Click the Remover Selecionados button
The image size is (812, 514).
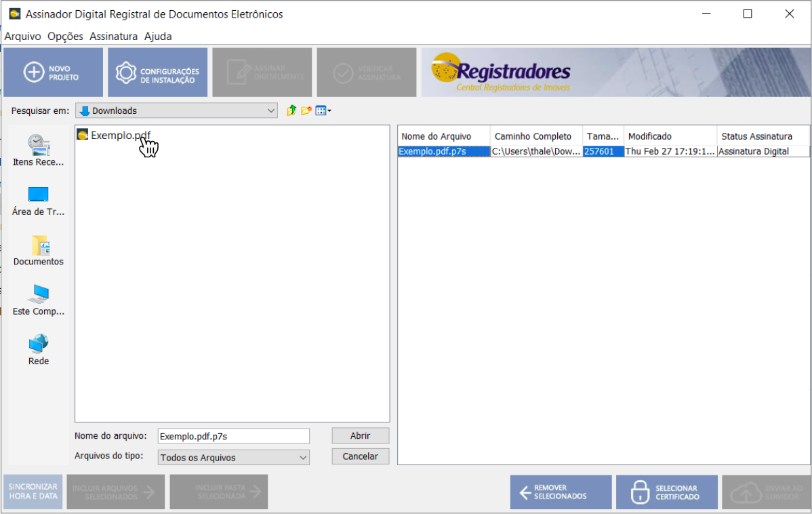point(561,492)
